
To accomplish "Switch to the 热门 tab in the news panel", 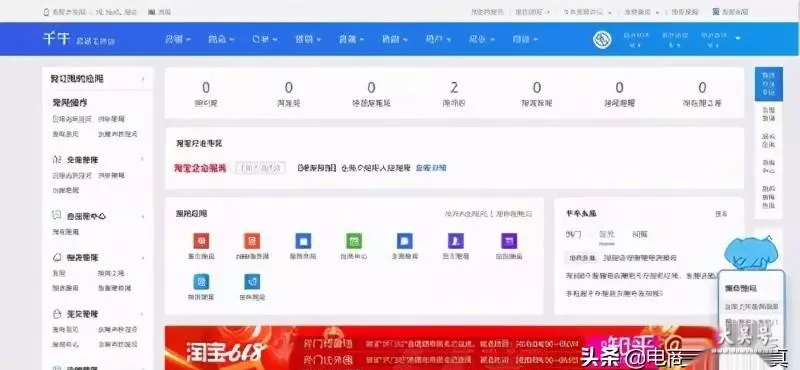I will coord(573,234).
